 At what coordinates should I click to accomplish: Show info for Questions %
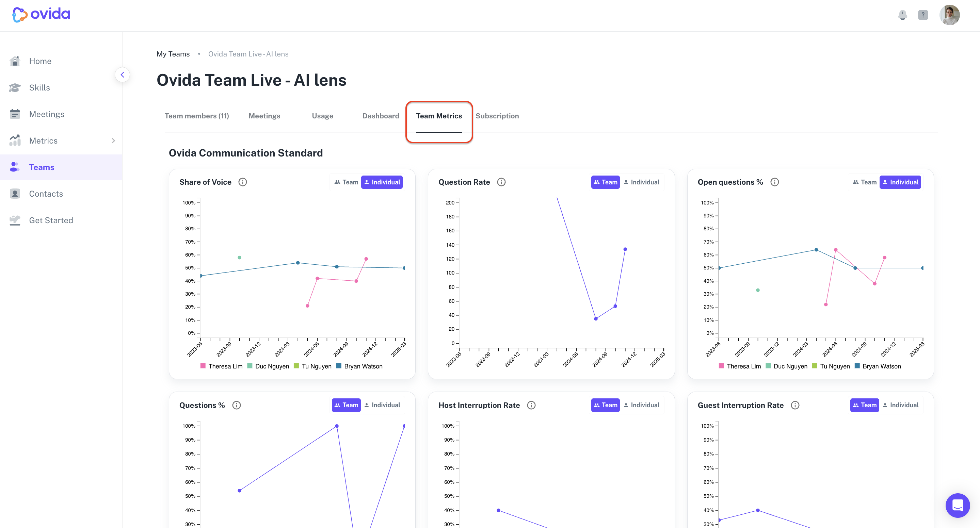[x=237, y=405]
